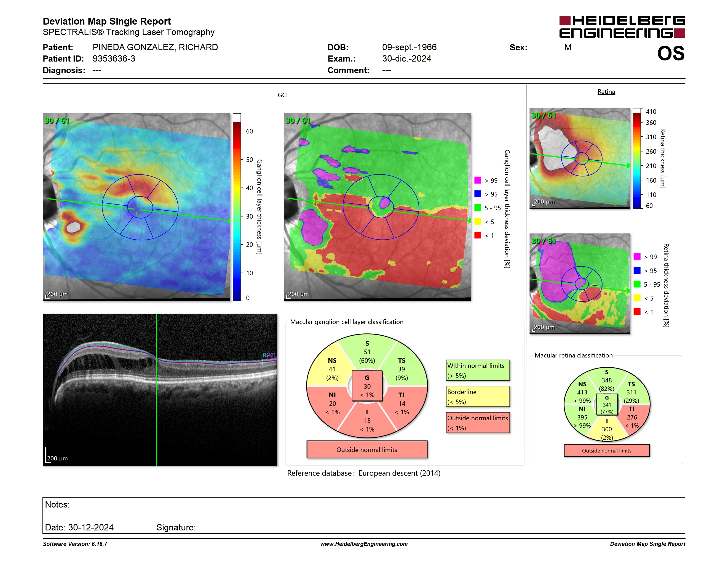
Task: Click green 5 - 95 swatch in Retina legend
Action: click(x=637, y=284)
